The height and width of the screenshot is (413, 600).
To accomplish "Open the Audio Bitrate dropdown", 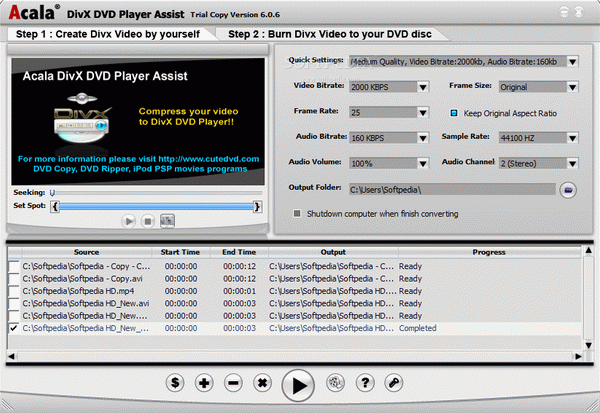I will click(423, 138).
